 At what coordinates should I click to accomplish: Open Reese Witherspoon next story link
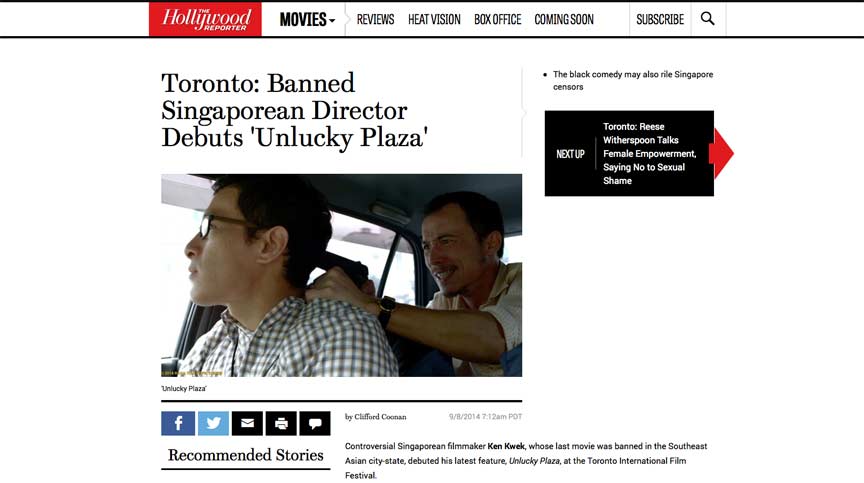(x=649, y=154)
